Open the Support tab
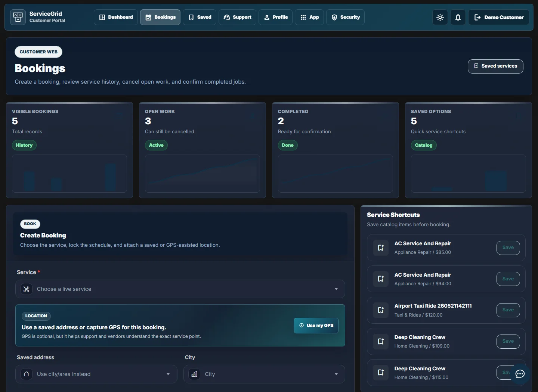 [x=237, y=17]
